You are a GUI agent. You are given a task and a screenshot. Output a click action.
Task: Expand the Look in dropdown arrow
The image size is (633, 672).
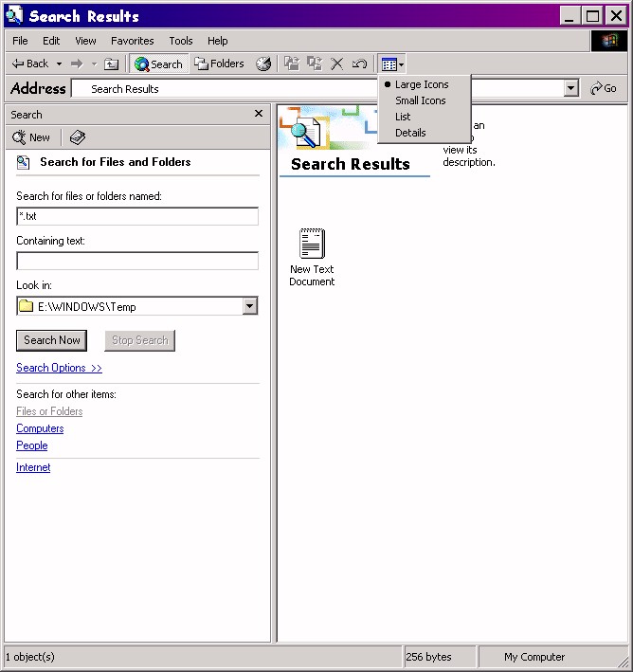[x=250, y=306]
